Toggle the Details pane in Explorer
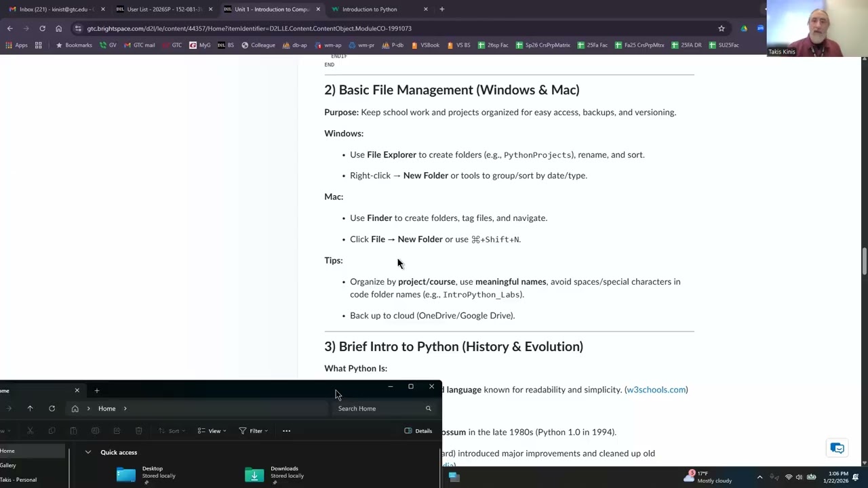This screenshot has width=868, height=488. (418, 431)
